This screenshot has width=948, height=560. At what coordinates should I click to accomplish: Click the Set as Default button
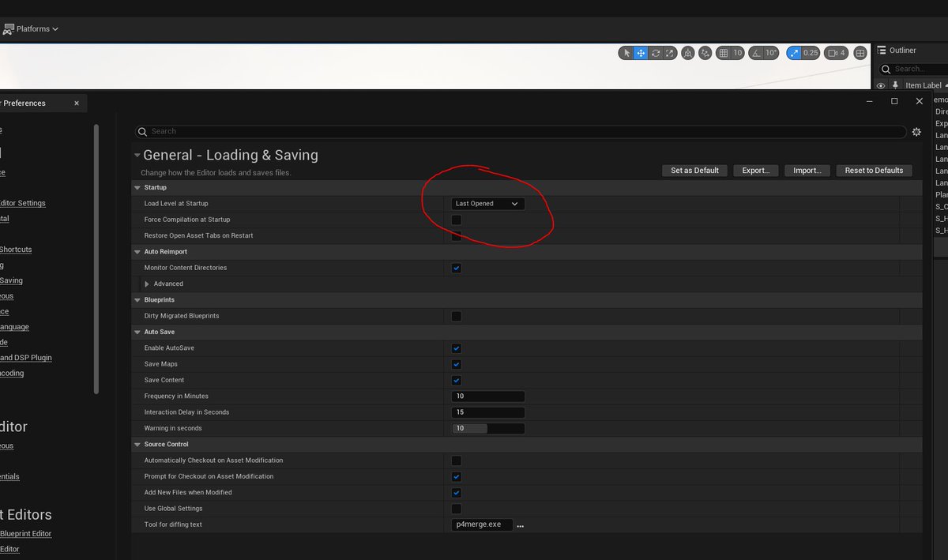[x=694, y=171]
